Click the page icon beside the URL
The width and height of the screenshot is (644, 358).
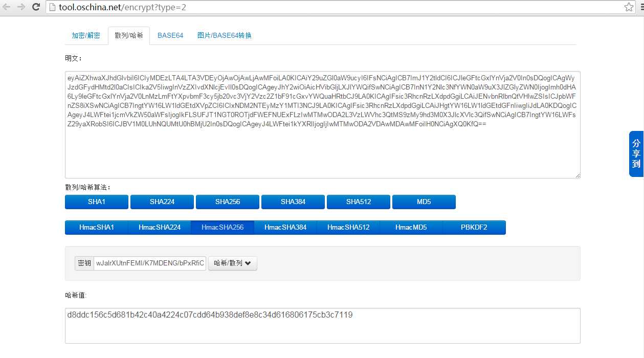(53, 7)
